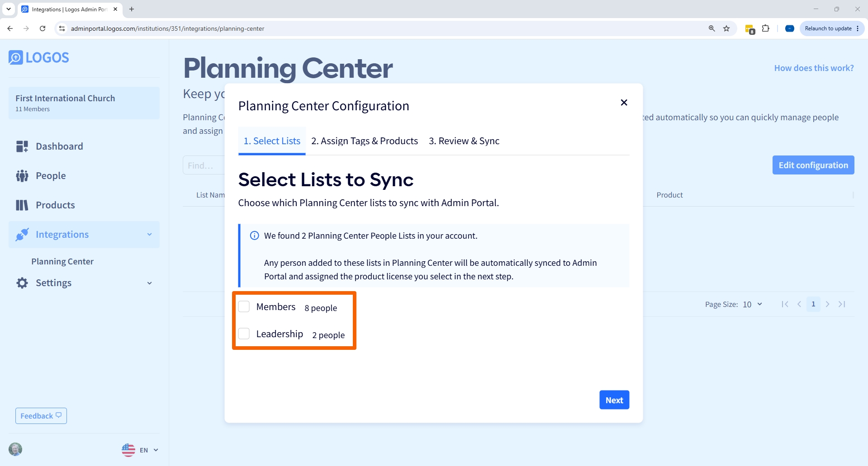
Task: Click the People group icon
Action: [22, 176]
